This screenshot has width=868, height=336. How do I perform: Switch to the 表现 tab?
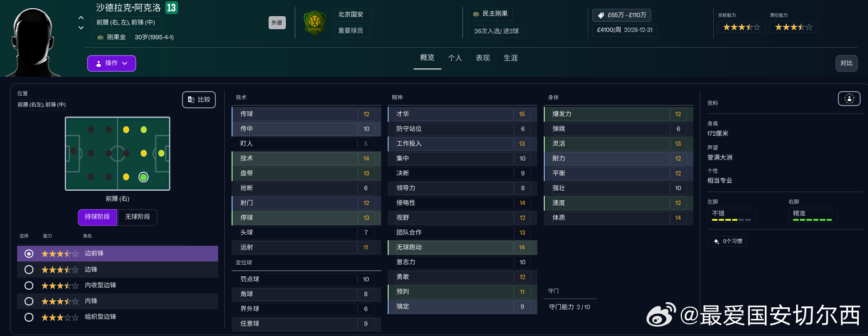coord(483,58)
